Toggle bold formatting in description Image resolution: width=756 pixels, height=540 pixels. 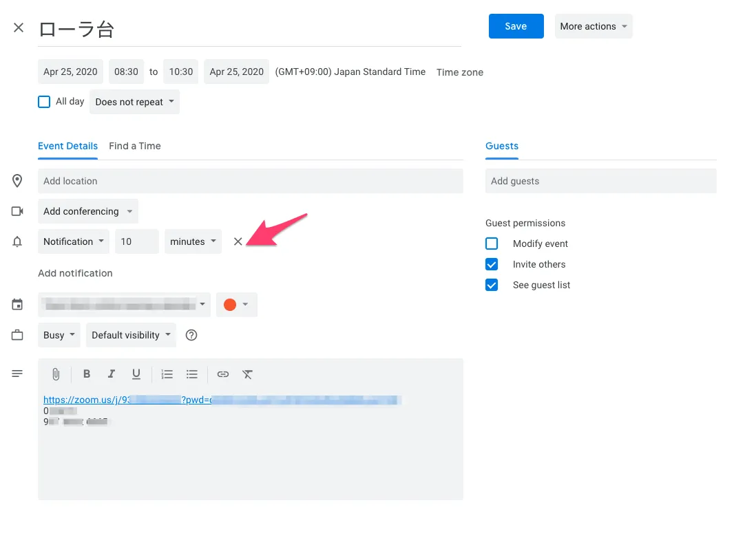[87, 374]
